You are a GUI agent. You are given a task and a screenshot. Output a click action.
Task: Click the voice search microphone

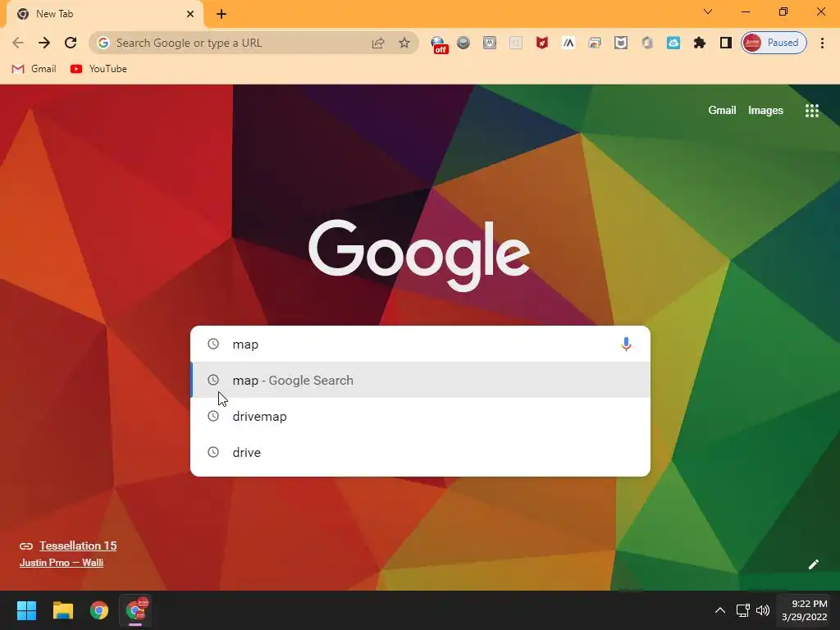click(626, 344)
